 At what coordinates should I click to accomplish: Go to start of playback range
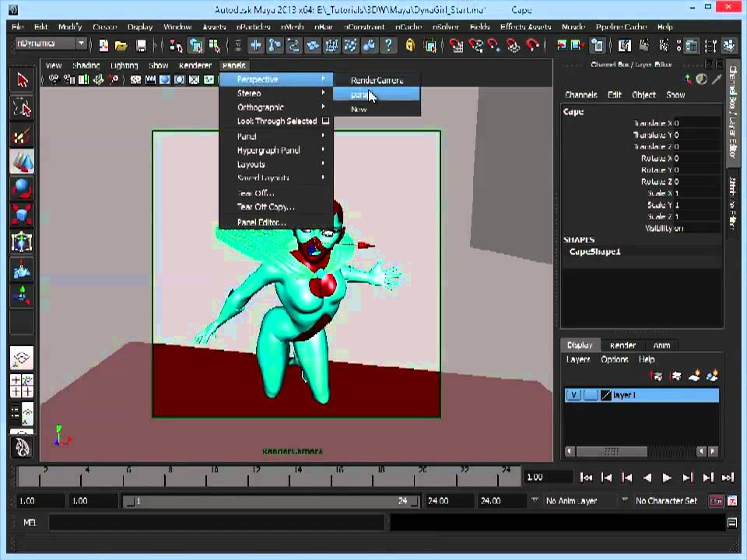pos(586,478)
